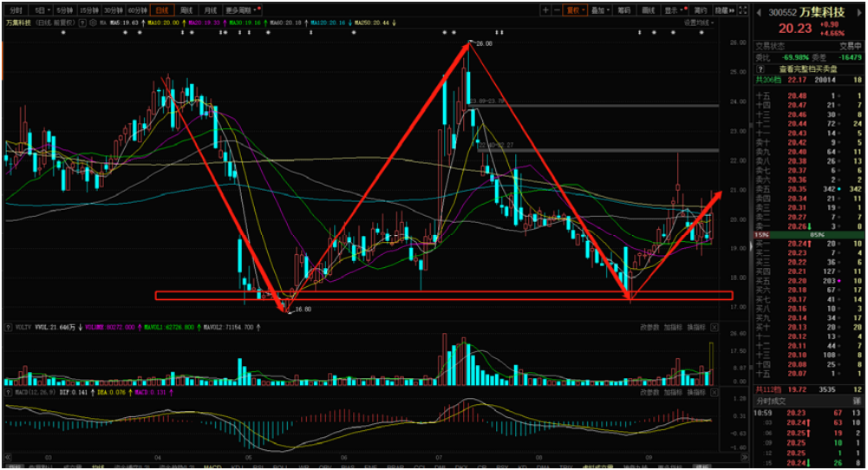The width and height of the screenshot is (868, 470).
Task: Open the 复权 adjustment dropdown
Action: point(573,10)
